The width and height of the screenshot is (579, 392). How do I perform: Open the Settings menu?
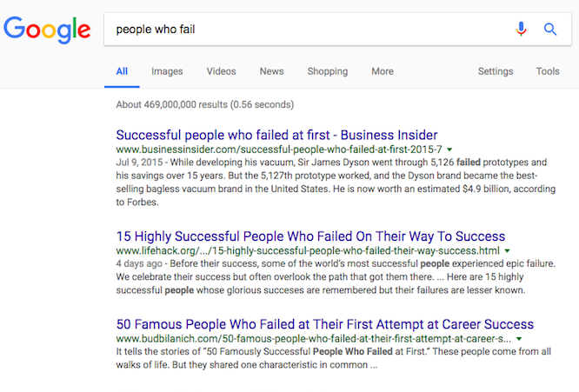pos(495,71)
